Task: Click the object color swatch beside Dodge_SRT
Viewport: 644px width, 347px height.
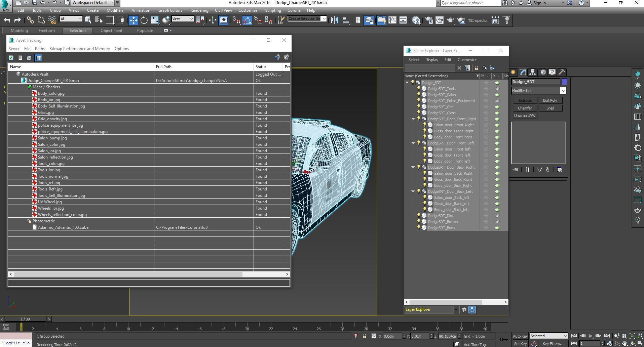Action: coord(564,82)
